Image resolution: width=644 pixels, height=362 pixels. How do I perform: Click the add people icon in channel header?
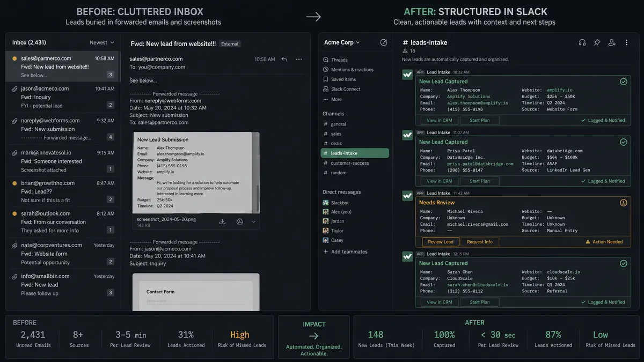click(x=612, y=42)
